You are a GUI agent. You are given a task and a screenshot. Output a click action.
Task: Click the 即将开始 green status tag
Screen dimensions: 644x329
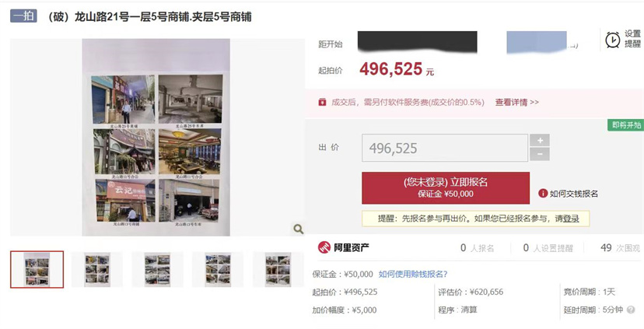(x=626, y=125)
